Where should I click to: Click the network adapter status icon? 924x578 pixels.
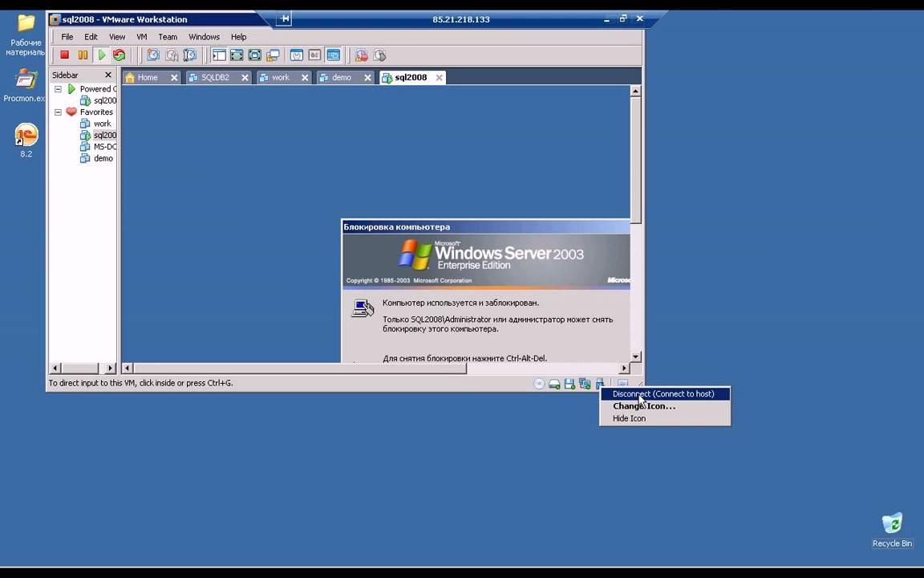coord(585,384)
